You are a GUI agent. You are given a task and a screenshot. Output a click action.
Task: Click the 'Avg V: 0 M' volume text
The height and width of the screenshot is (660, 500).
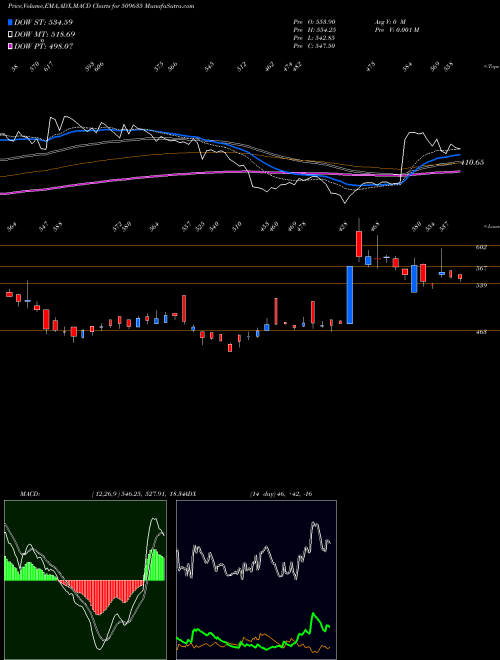click(x=389, y=21)
